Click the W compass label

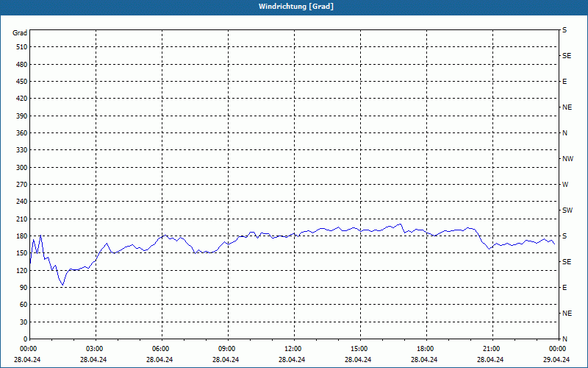coord(565,185)
